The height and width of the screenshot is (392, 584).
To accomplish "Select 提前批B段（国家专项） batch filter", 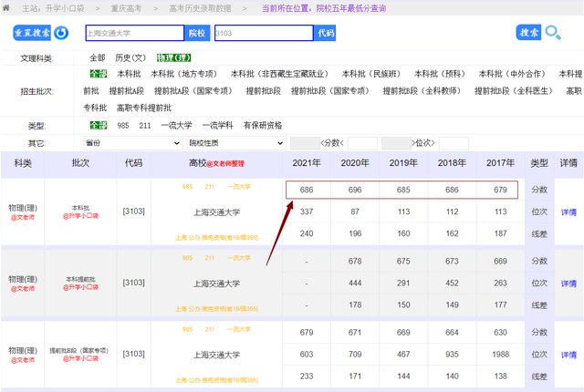I will click(330, 91).
